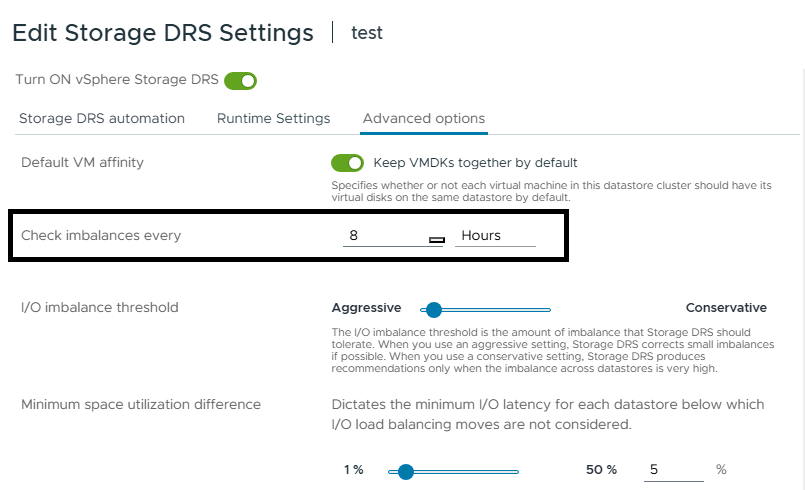Image resolution: width=805 pixels, height=490 pixels.
Task: Switch to the Storage DRS automation tab
Action: pyautogui.click(x=102, y=118)
